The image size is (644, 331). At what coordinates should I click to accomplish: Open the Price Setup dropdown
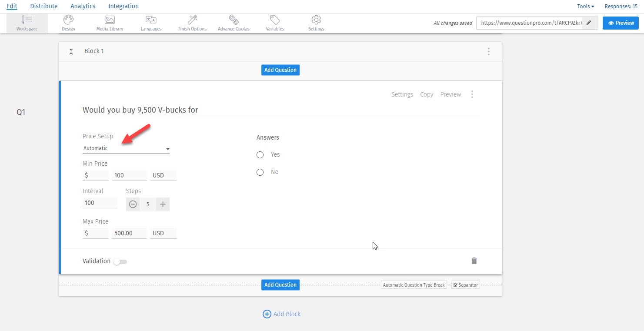(x=126, y=148)
